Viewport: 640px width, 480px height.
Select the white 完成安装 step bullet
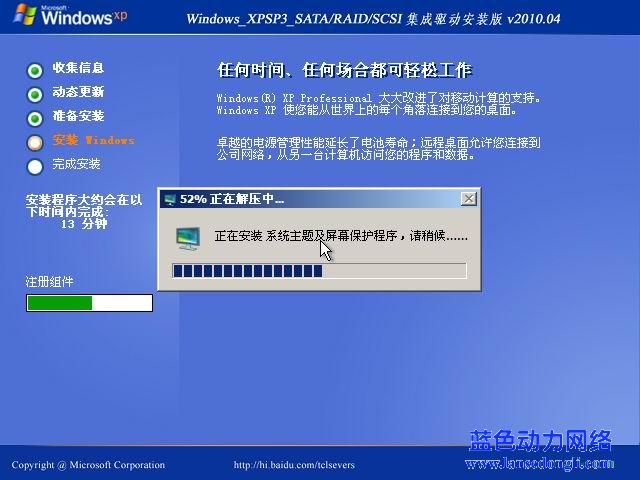click(35, 166)
